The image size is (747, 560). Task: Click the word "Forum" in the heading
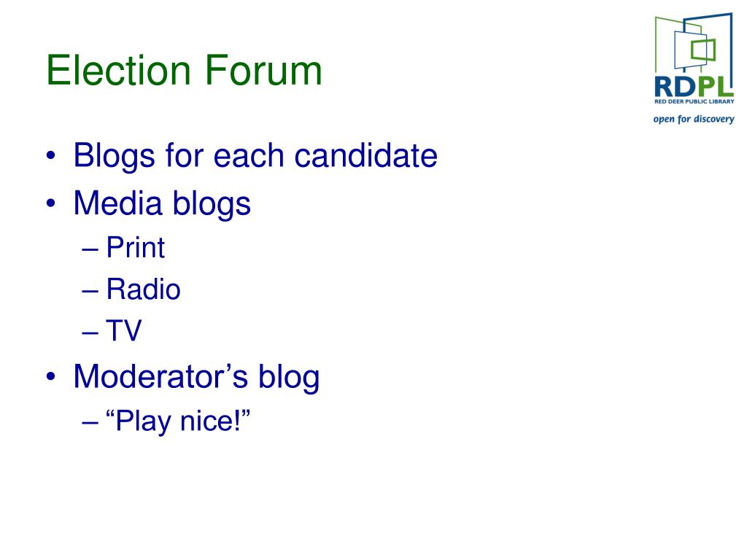tap(264, 71)
